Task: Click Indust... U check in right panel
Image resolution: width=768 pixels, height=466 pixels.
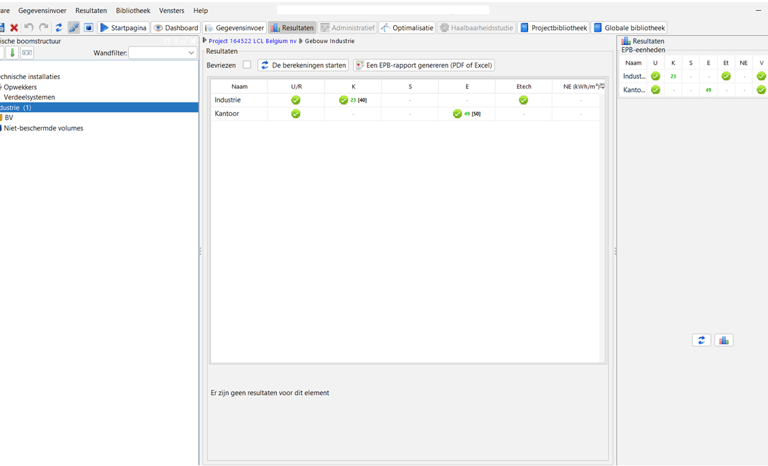Action: [655, 76]
